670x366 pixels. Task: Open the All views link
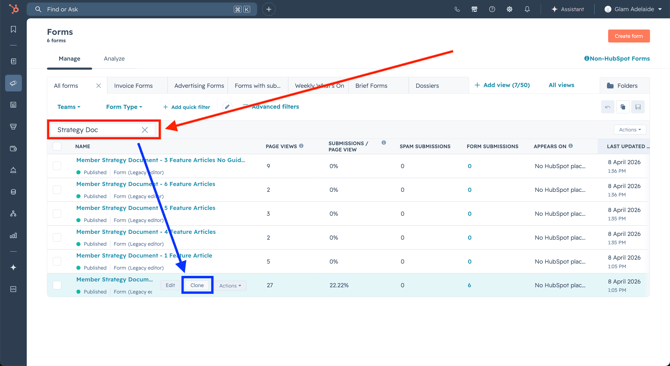click(x=561, y=85)
